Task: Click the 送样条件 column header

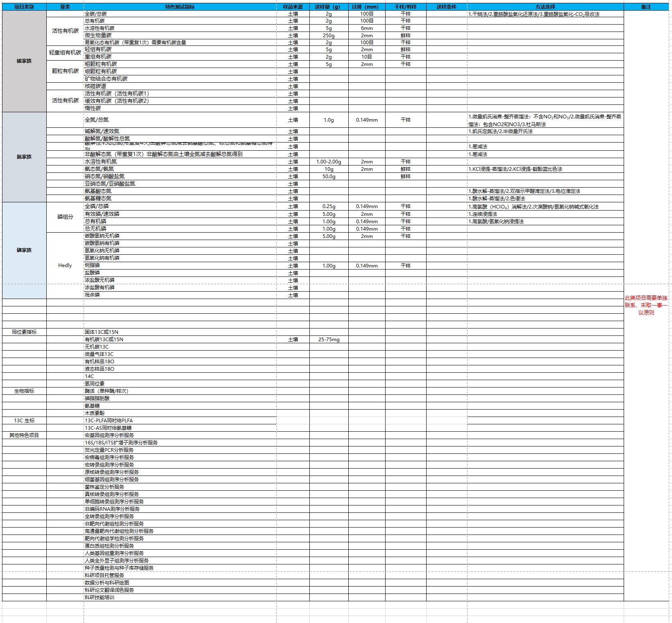Action: pyautogui.click(x=446, y=7)
